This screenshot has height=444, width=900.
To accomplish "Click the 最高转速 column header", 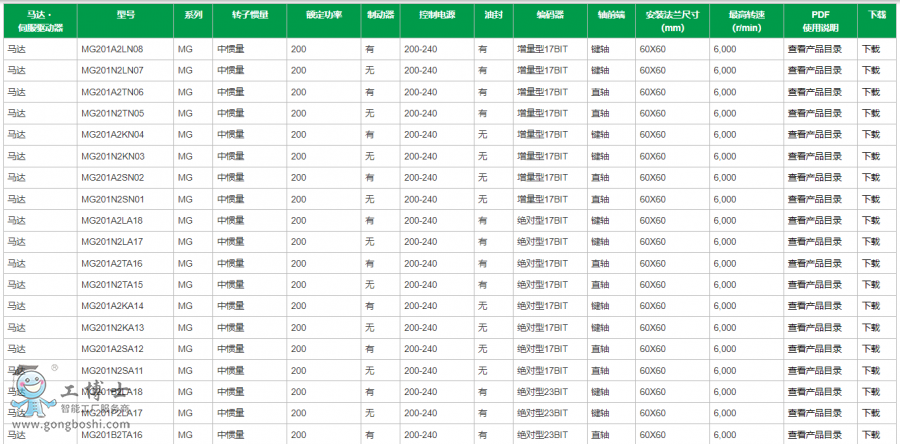I will click(x=743, y=22).
